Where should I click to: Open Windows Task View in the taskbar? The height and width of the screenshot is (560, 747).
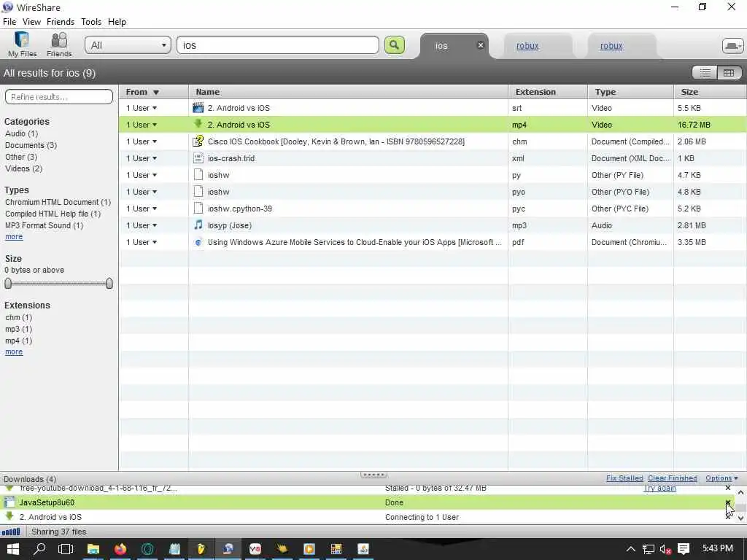65,549
